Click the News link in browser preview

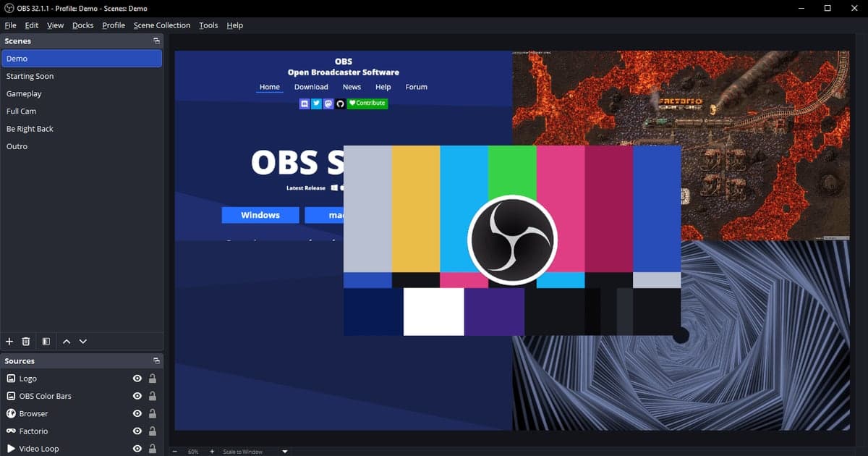(x=352, y=87)
